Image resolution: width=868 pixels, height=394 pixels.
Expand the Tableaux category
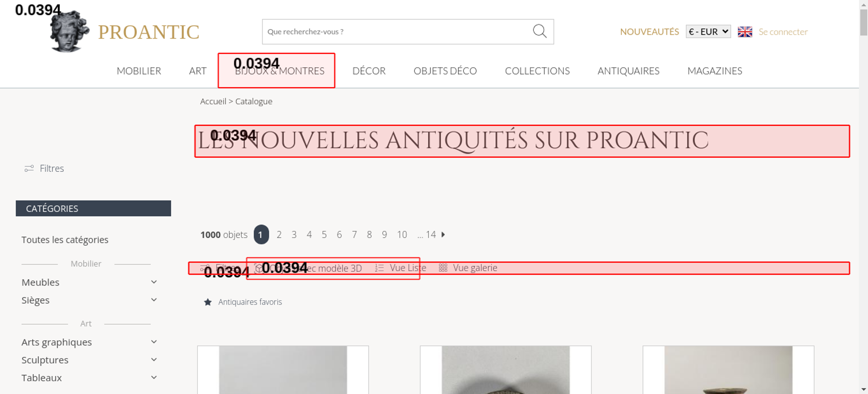(154, 378)
